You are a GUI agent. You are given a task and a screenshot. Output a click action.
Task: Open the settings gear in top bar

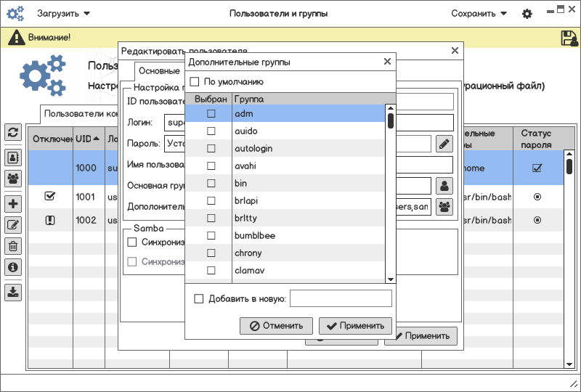tap(527, 14)
